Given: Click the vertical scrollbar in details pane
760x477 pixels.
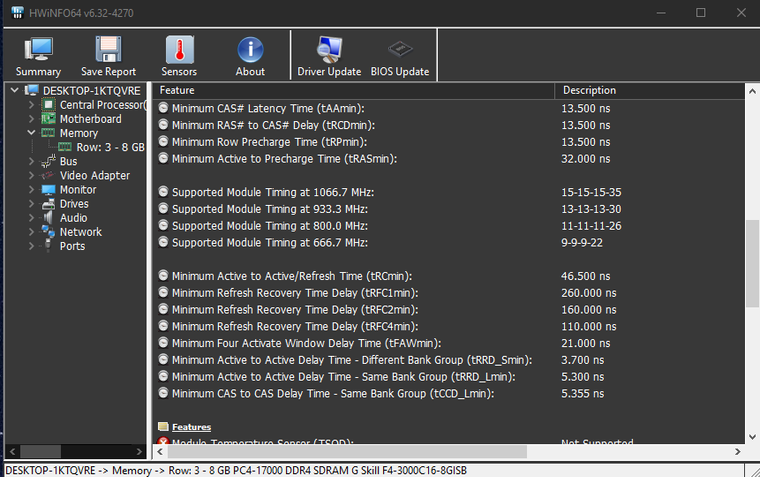Looking at the screenshot, I should pos(752,250).
